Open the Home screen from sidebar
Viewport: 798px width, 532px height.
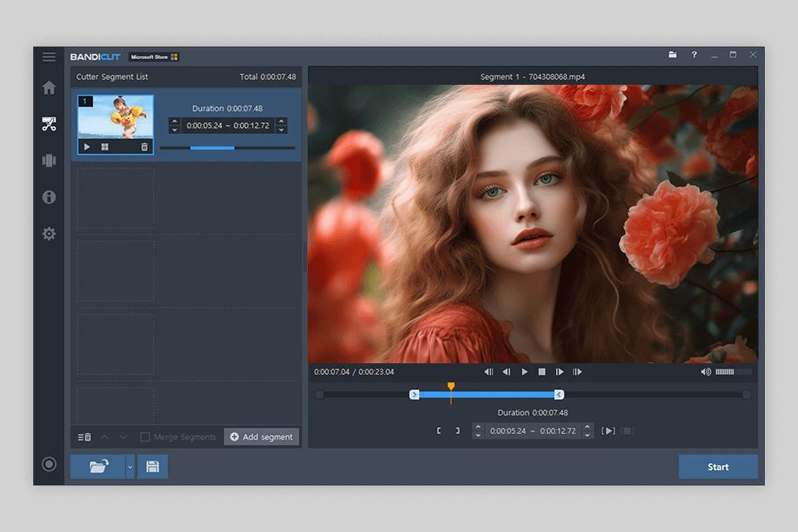(x=49, y=87)
